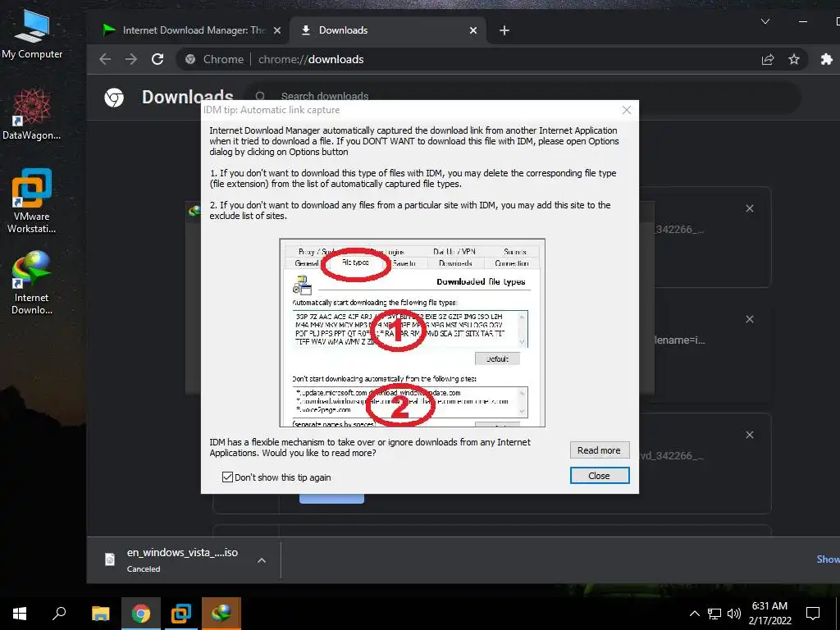This screenshot has width=840, height=630.
Task: Close the Internet Download Manager tab
Action: pyautogui.click(x=277, y=30)
